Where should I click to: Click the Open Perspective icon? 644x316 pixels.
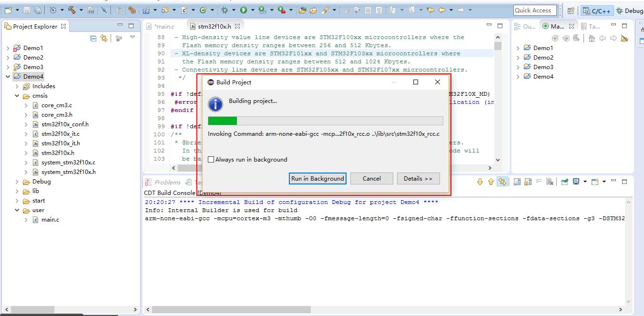click(x=571, y=11)
